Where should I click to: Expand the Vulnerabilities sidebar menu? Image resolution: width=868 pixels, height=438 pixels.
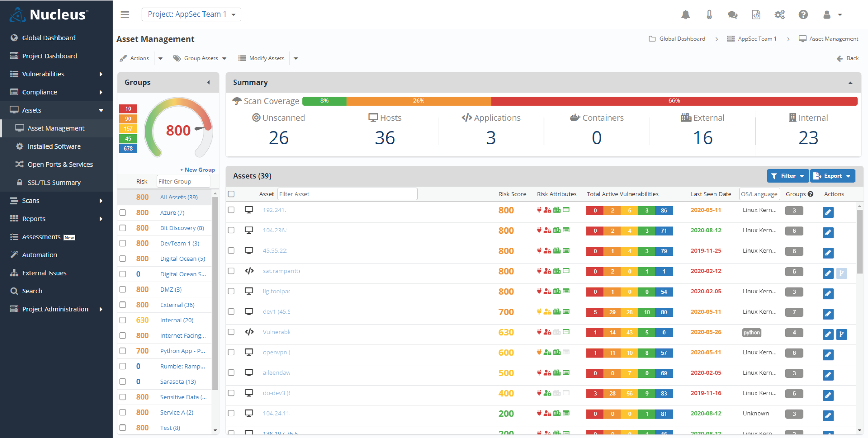click(x=56, y=74)
